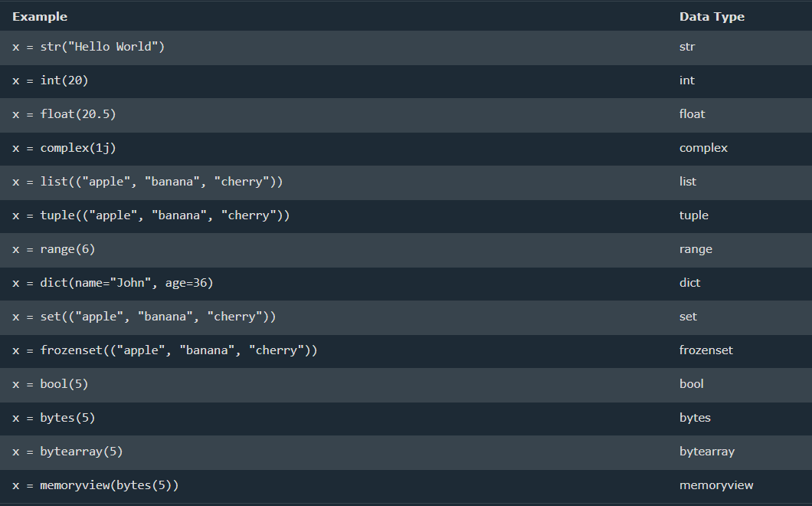This screenshot has height=506, width=812.
Task: Click "complex" in the Data Type column
Action: point(703,148)
